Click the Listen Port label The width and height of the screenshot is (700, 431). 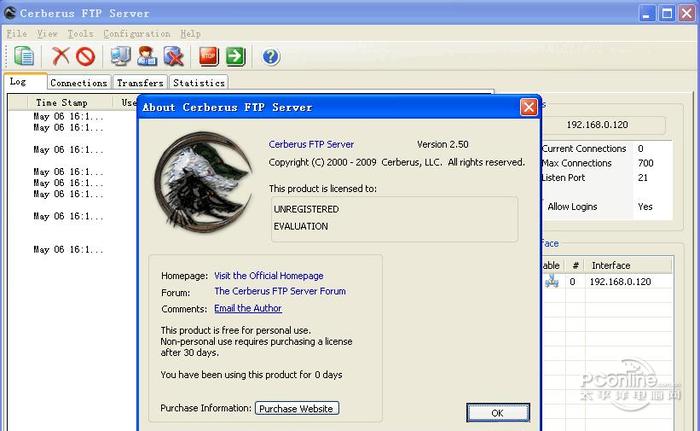(563, 178)
